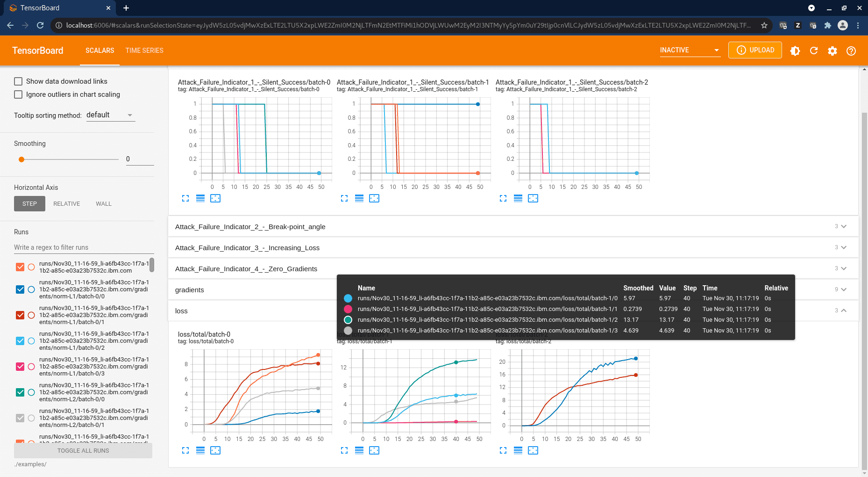Viewport: 868px width, 477px height.
Task: Toggle y-axis log scale on loss/total/batch-1 chart
Action: tap(359, 450)
